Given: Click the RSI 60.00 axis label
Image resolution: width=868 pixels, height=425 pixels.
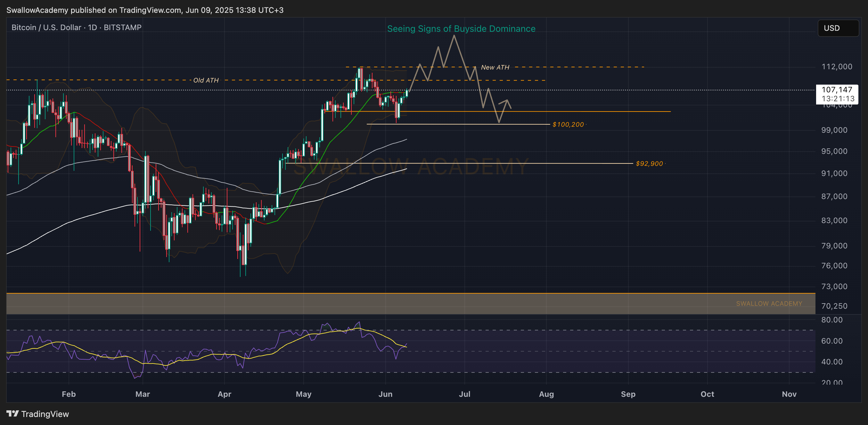Looking at the screenshot, I should (831, 341).
